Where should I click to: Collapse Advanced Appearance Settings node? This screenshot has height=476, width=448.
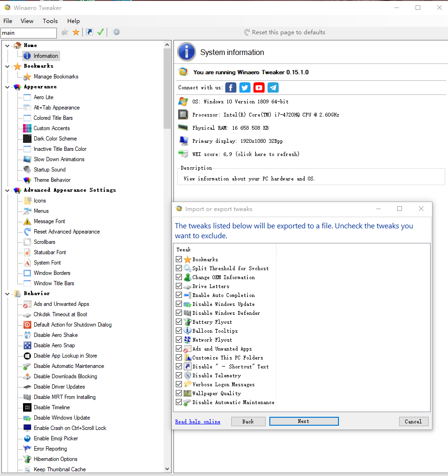pos(8,190)
